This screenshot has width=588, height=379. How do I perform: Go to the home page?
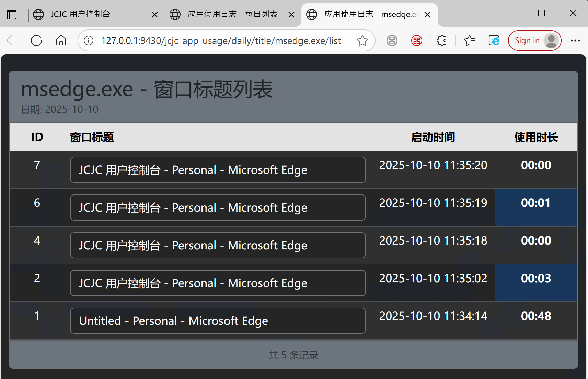pos(61,40)
